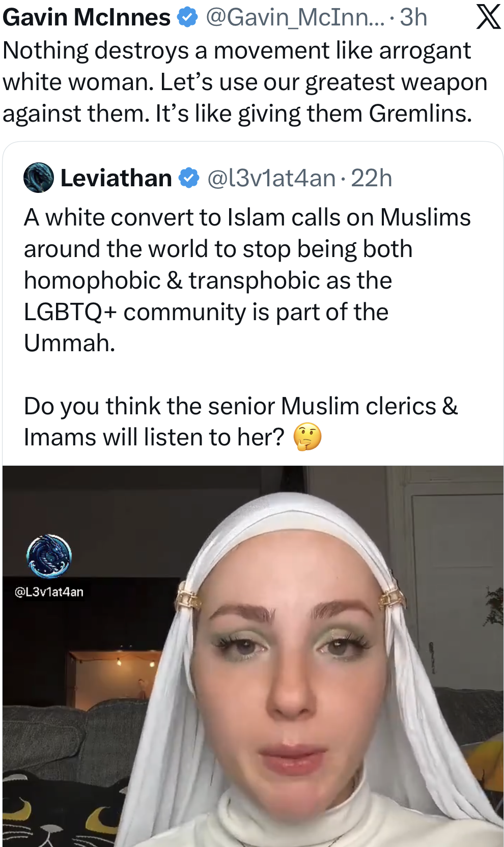Click quoted question about senior Muslim clerics
This screenshot has width=504, height=847.
(241, 421)
